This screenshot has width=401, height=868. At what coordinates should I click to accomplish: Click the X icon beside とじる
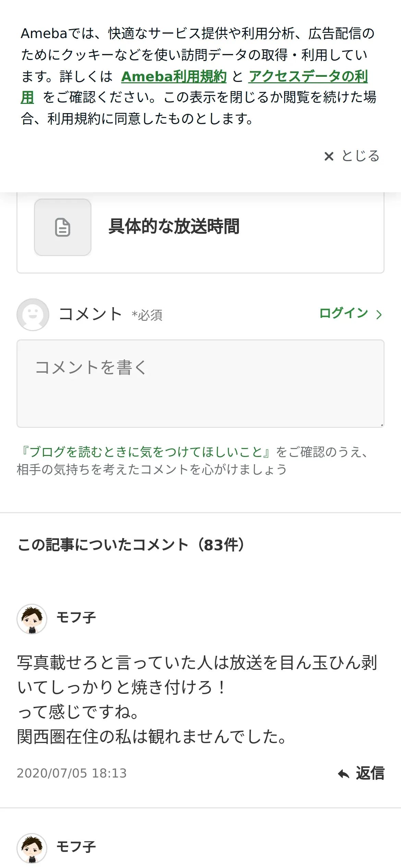[329, 156]
